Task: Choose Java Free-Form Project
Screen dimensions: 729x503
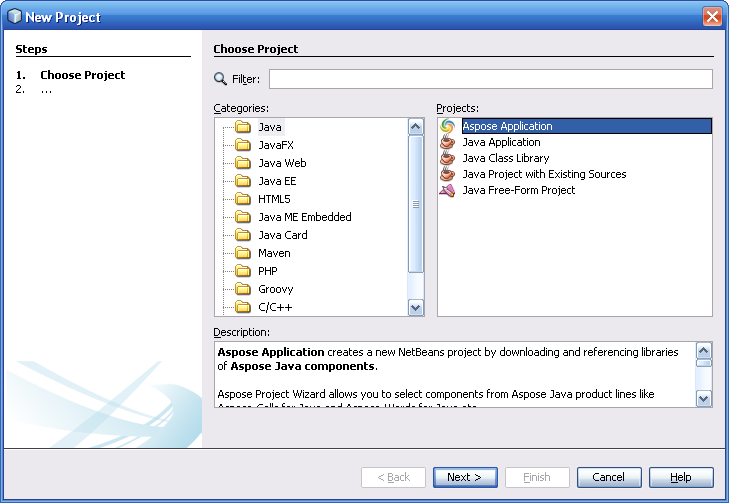Action: (x=519, y=190)
